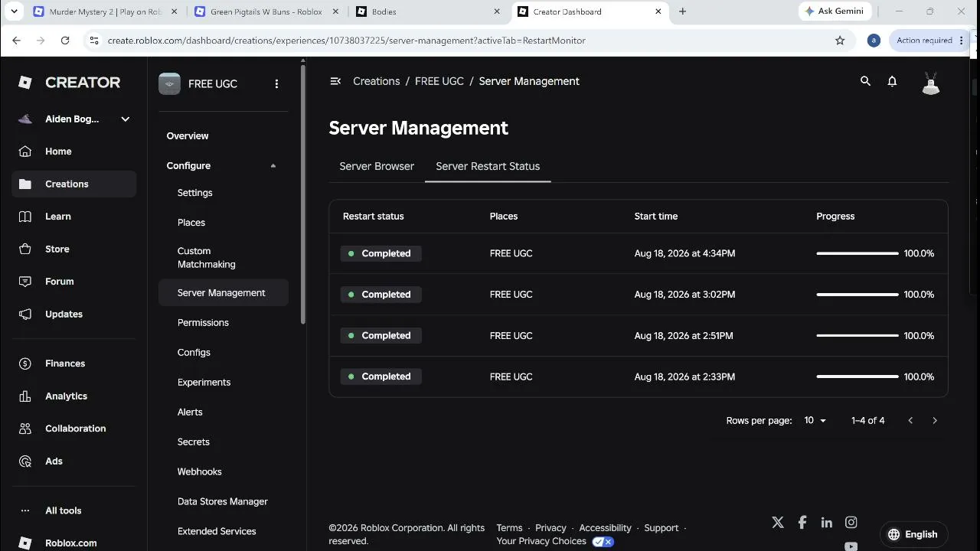Click the progress bar for 4:34PM restart

click(857, 253)
